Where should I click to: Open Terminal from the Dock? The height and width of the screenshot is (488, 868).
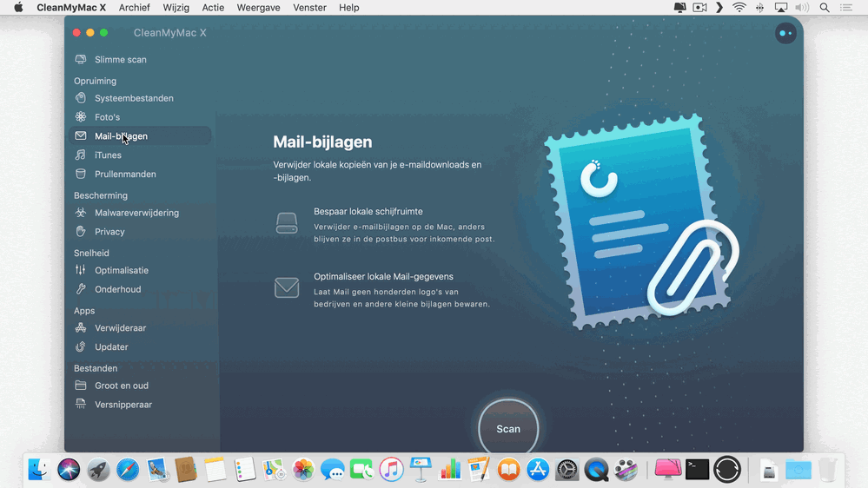pos(697,470)
